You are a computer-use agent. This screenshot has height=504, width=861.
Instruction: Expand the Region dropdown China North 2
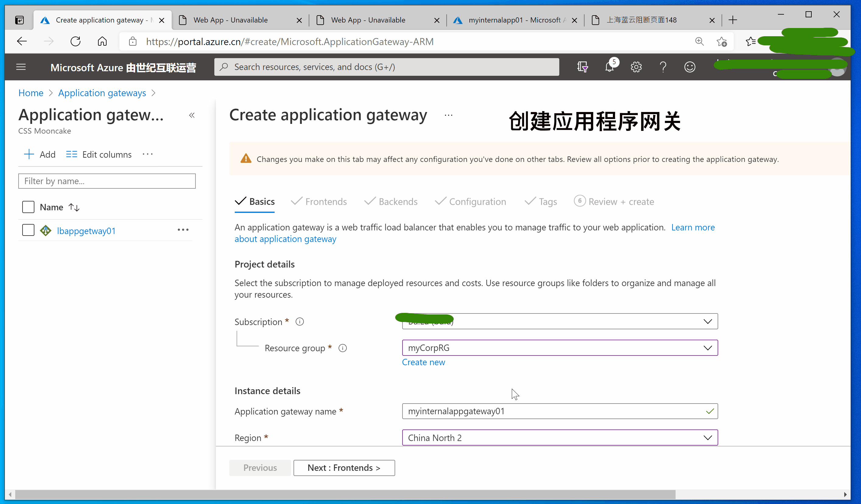tap(560, 437)
